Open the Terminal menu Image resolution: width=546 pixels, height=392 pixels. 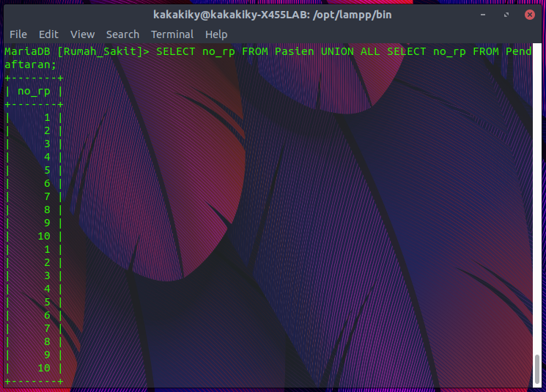(x=172, y=34)
